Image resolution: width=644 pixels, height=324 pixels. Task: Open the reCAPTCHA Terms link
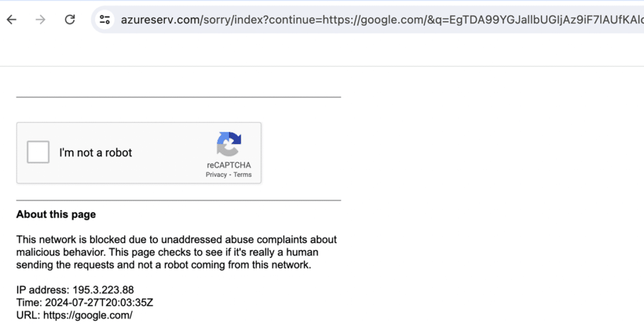click(x=242, y=174)
